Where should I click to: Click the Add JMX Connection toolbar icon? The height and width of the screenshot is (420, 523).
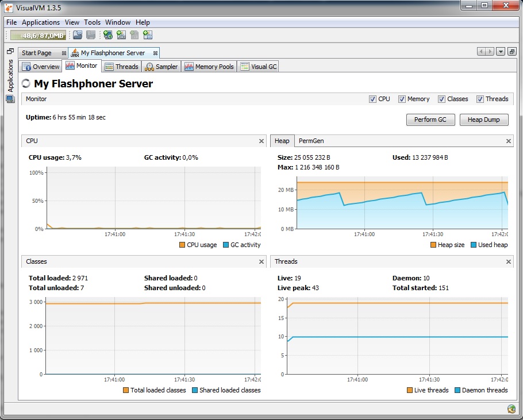tap(121, 35)
